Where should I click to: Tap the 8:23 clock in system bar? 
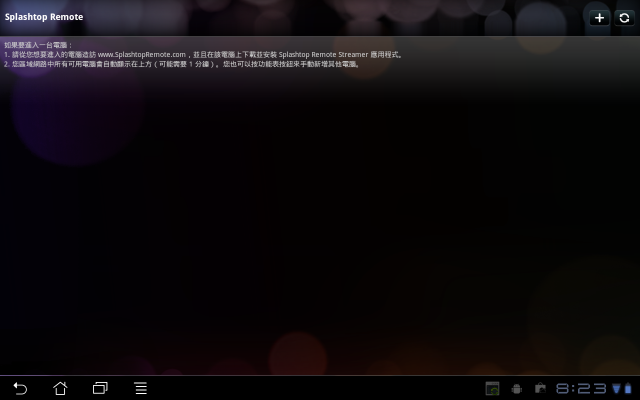(x=581, y=388)
